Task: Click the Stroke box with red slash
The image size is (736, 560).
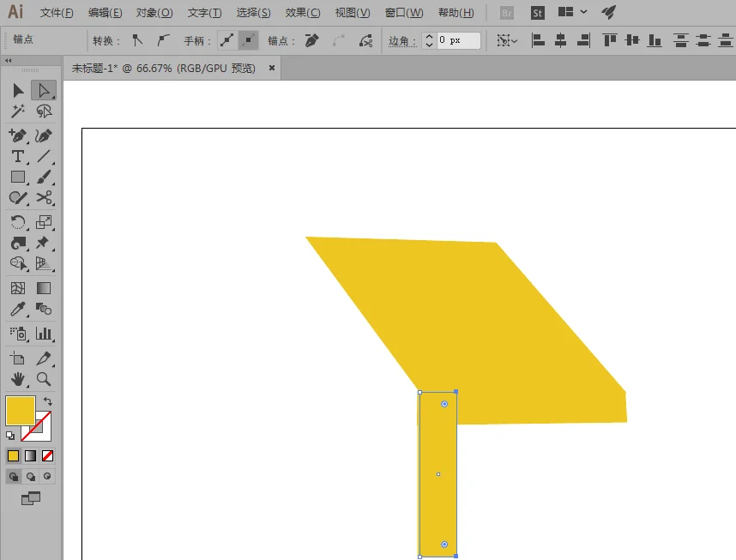Action: [x=43, y=432]
